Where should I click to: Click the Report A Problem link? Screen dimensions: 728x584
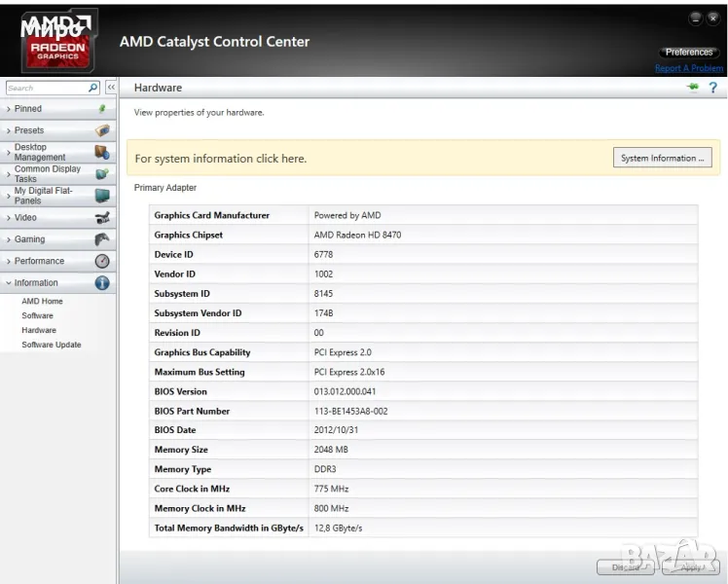(688, 68)
